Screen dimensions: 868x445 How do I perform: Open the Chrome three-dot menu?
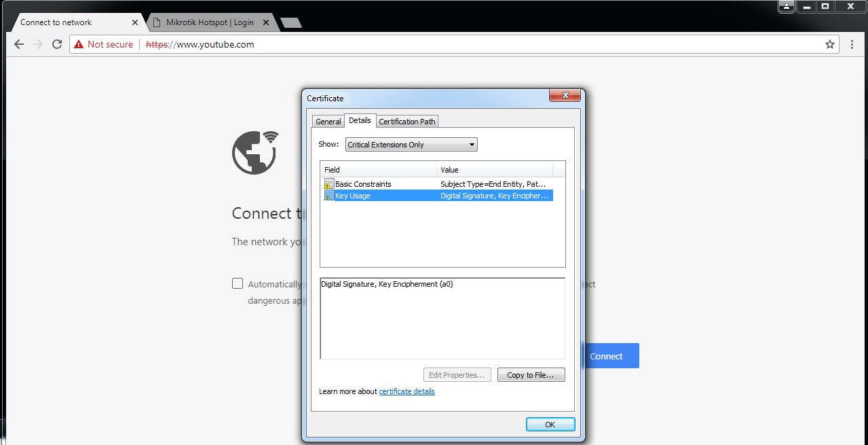point(852,44)
